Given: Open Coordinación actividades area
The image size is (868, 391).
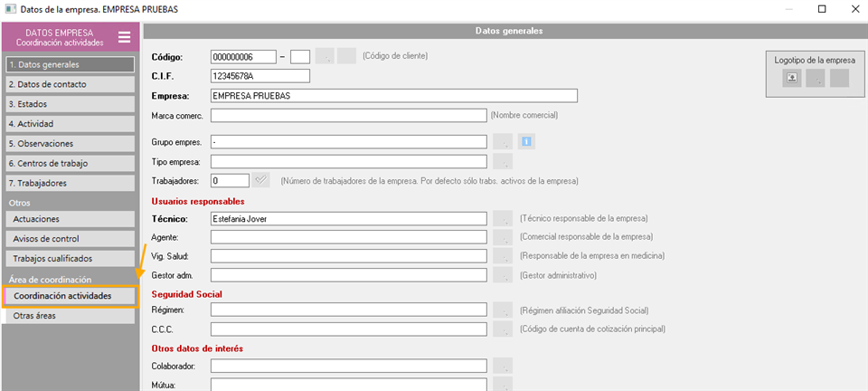Looking at the screenshot, I should (70, 296).
